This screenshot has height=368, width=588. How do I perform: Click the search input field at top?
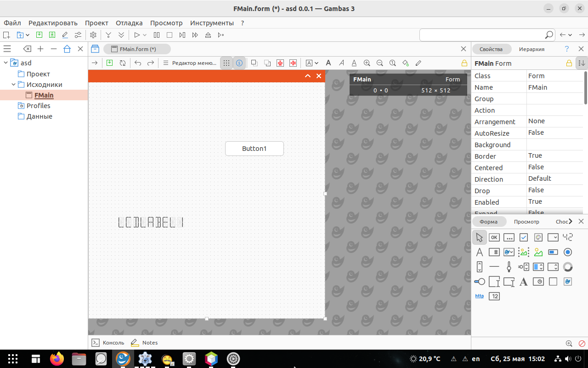(487, 35)
